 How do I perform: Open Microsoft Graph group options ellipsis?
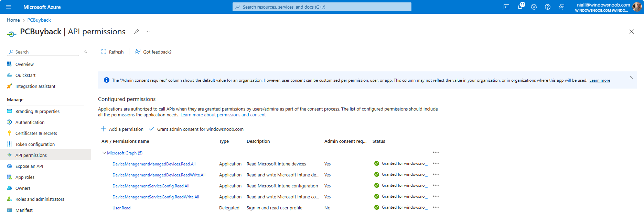coord(436,152)
